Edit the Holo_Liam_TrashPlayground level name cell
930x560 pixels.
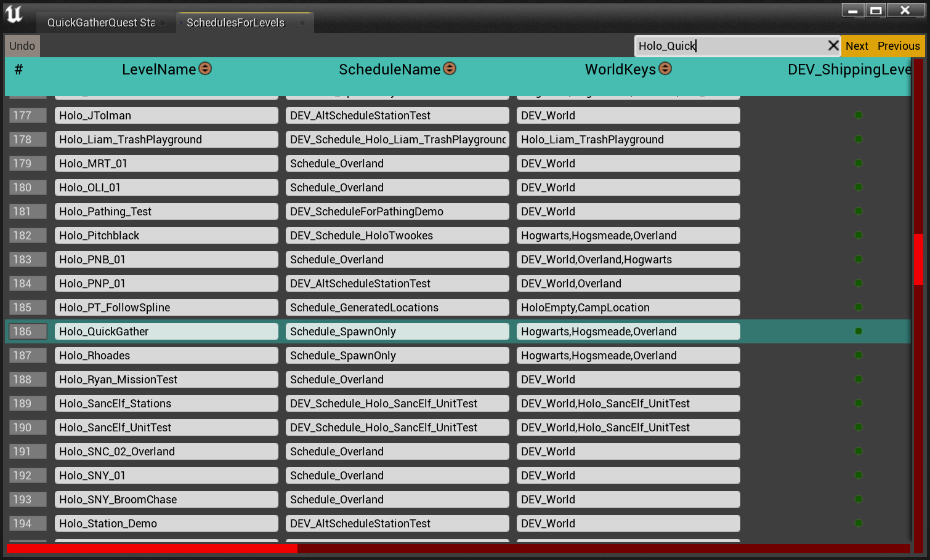[166, 139]
